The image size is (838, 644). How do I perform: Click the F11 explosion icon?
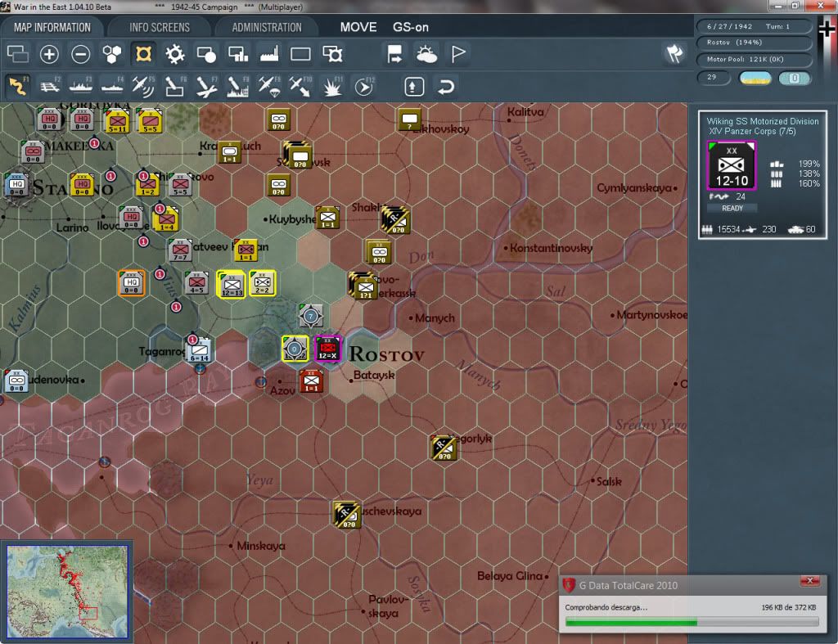[332, 86]
